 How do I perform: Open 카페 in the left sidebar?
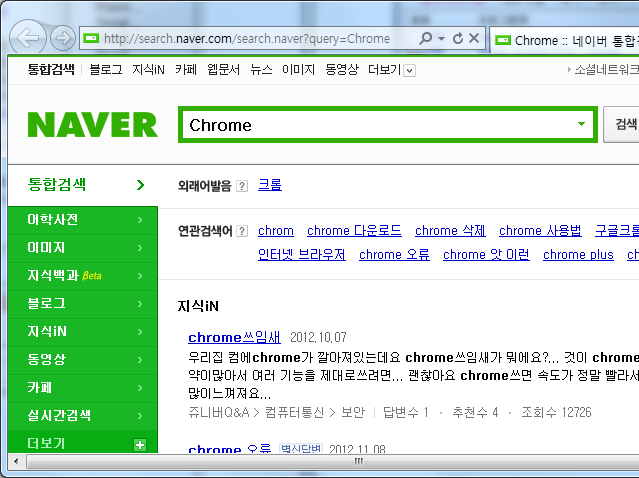pyautogui.click(x=83, y=388)
